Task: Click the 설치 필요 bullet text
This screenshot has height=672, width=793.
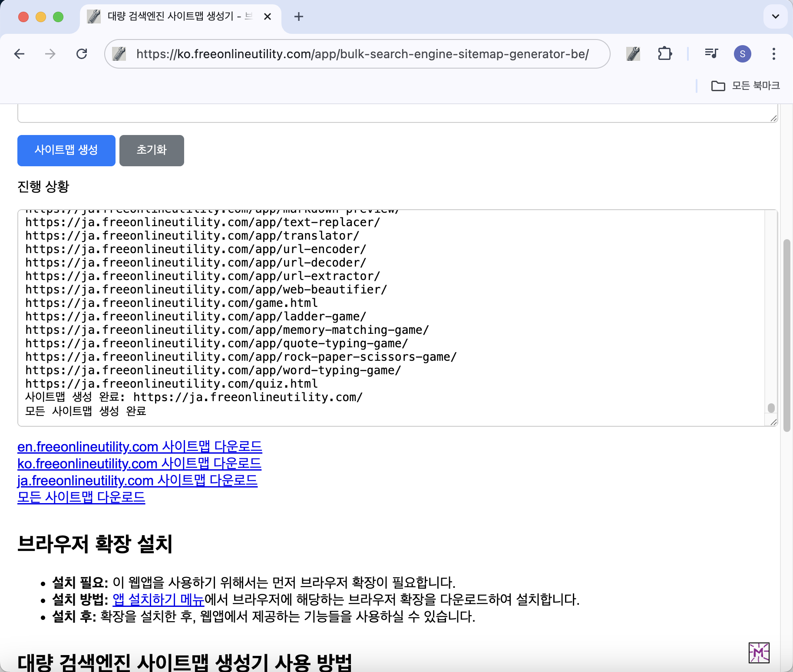Action: tap(254, 583)
